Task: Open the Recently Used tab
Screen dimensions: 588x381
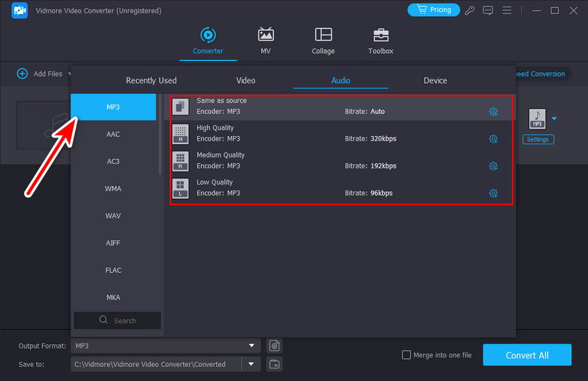Action: pos(151,80)
